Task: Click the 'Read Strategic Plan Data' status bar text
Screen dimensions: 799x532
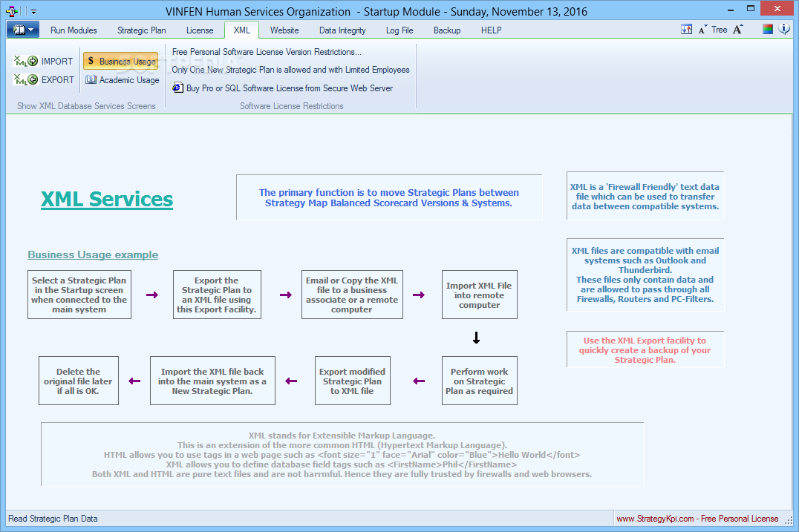Action: (x=53, y=519)
